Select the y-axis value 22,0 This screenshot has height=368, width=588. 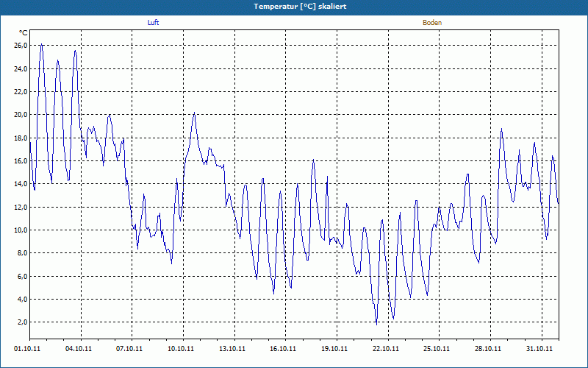[21, 91]
